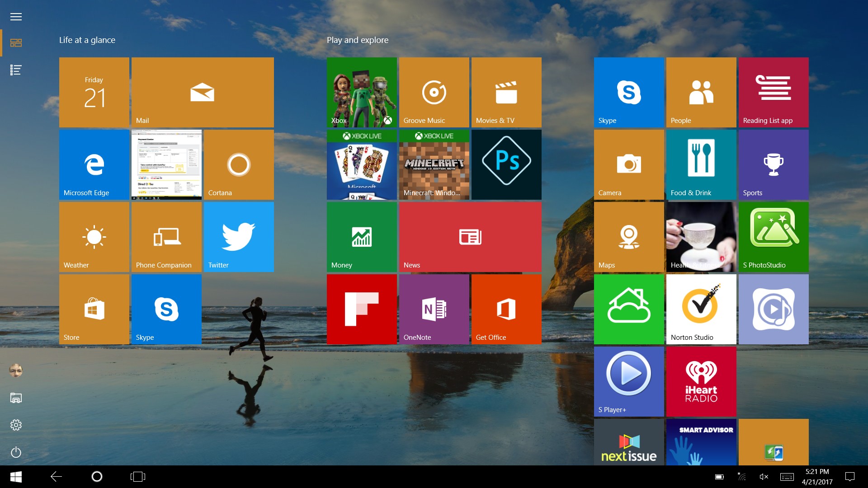Launch Groove Music app
868x488 pixels.
(434, 92)
